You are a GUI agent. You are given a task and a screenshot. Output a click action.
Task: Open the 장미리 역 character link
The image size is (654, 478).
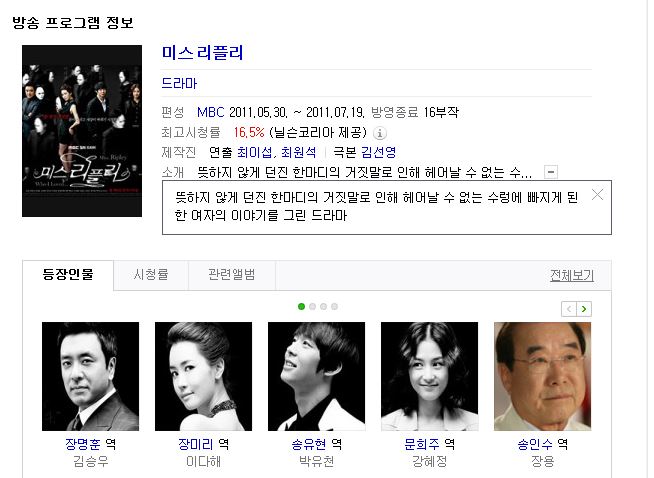pos(203,444)
